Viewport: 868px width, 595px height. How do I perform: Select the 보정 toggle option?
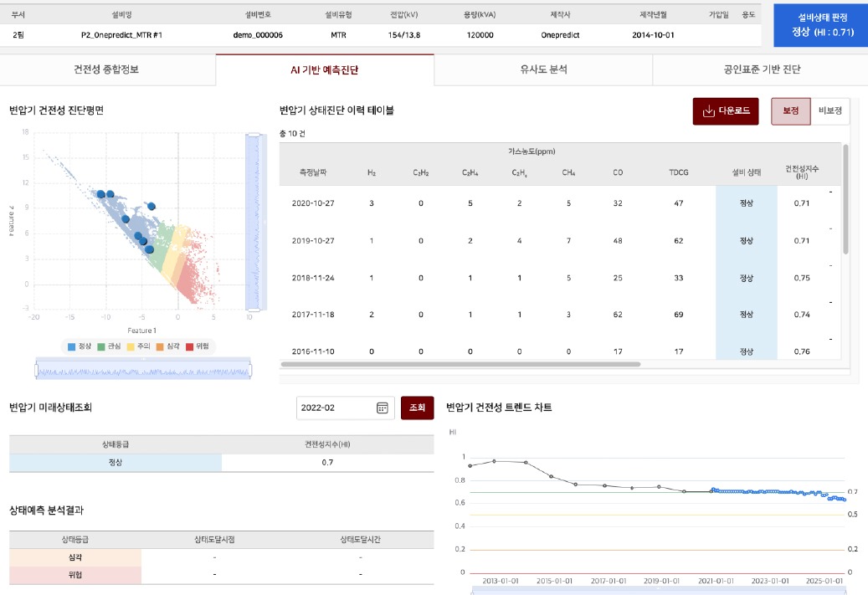point(790,111)
